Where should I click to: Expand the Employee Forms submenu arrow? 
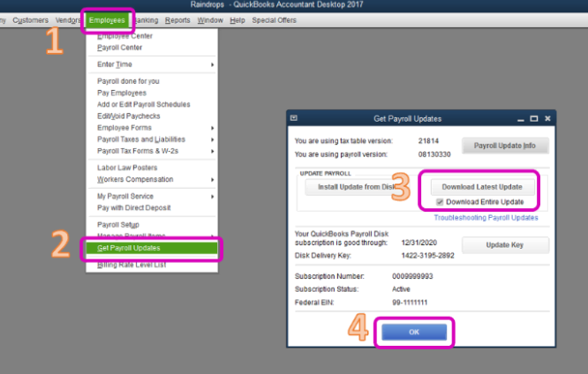212,128
